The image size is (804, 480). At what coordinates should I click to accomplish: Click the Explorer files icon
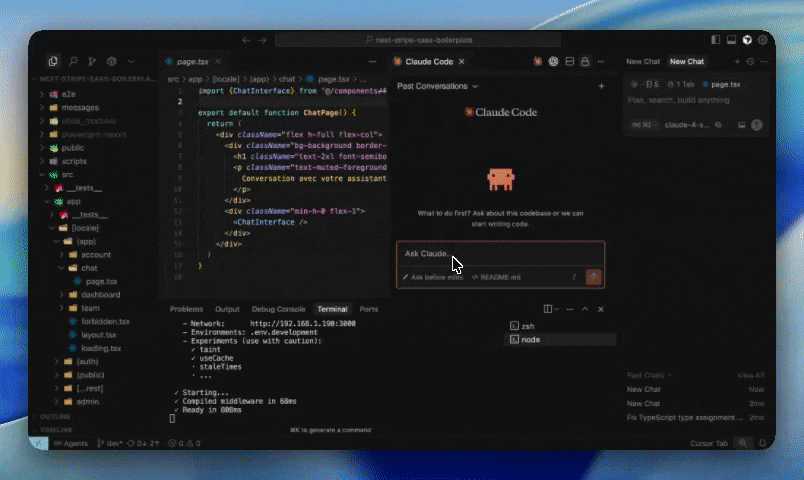click(x=53, y=62)
